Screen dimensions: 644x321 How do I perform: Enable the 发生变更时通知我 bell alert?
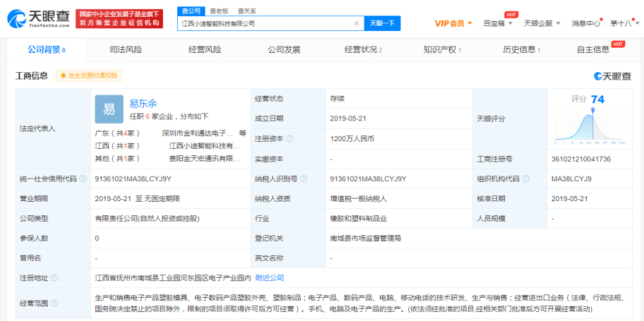click(x=88, y=75)
